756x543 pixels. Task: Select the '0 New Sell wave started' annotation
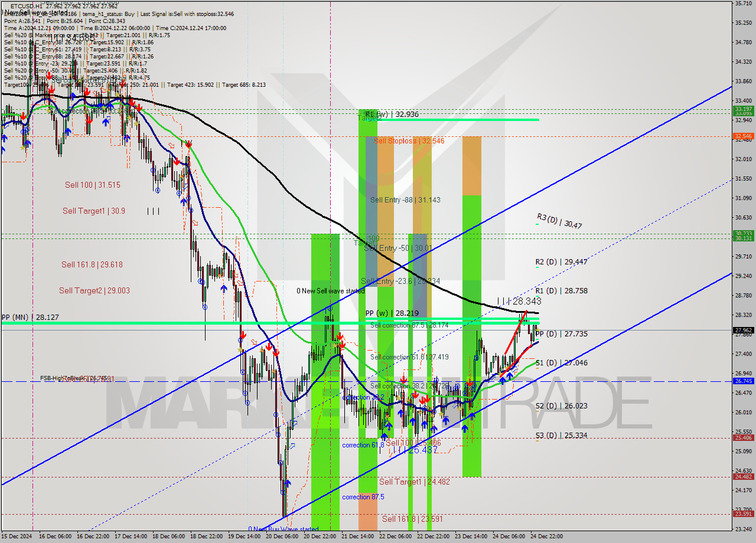point(330,291)
